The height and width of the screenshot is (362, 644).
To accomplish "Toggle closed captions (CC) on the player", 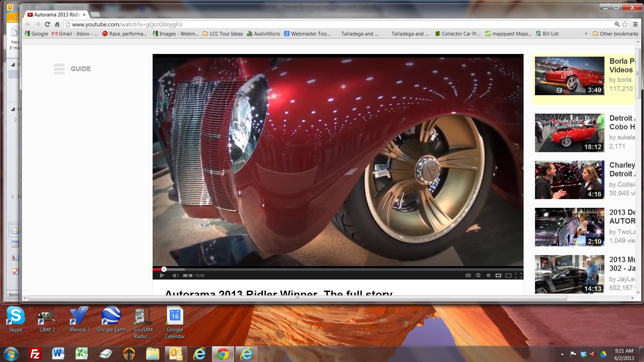I will 468,276.
